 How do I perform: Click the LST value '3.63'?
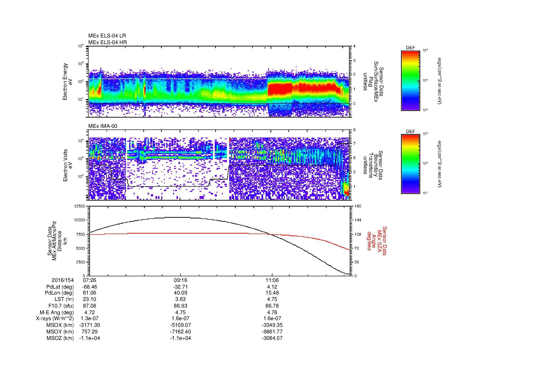coord(181,300)
